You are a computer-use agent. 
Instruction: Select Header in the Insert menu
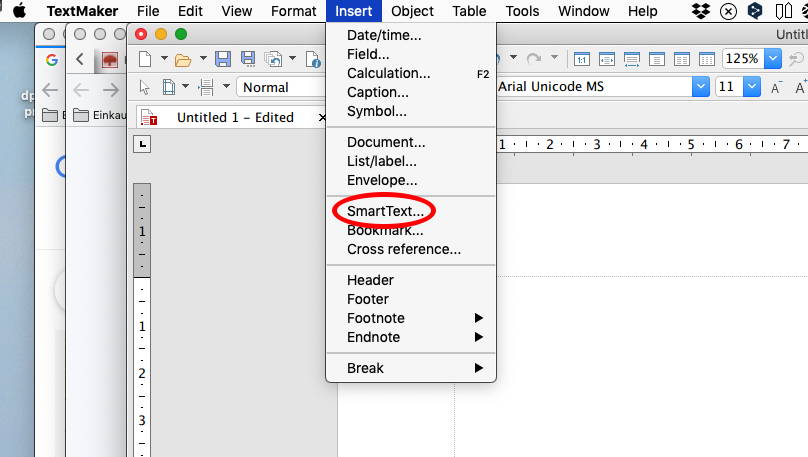point(370,280)
